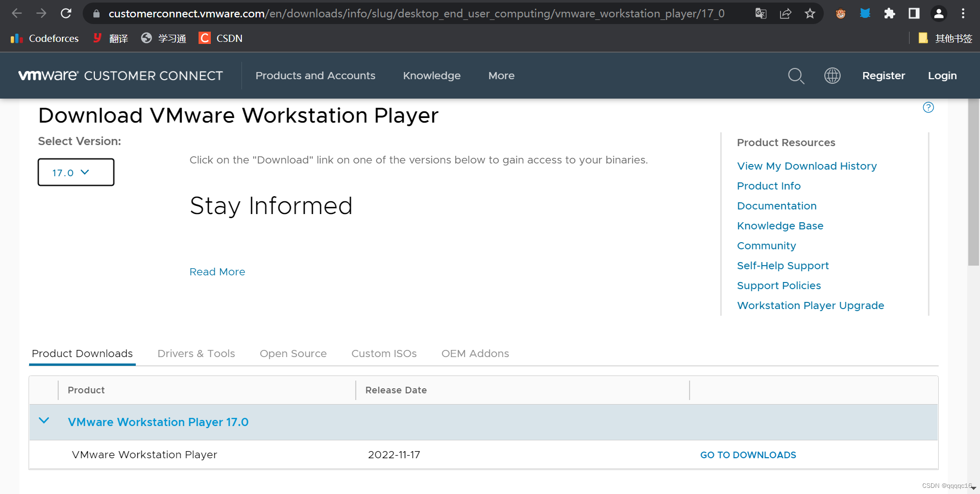Switch to the Open Source tab
This screenshot has height=494, width=980.
pos(293,353)
